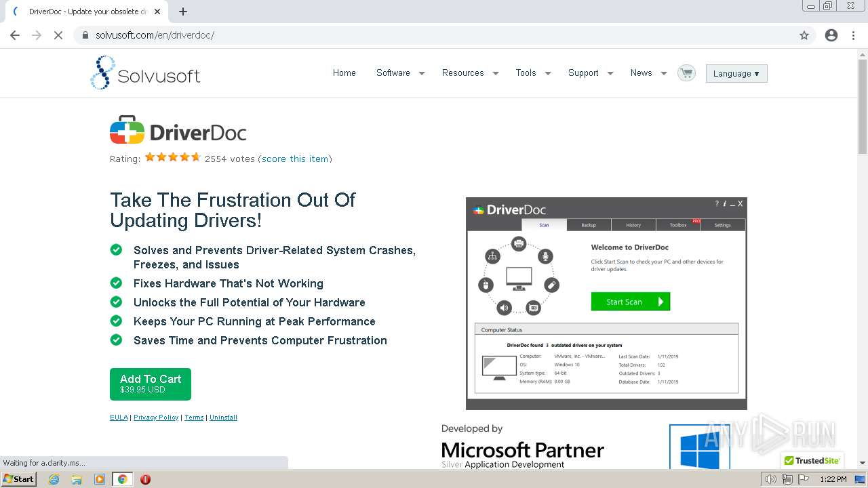868x488 pixels.
Task: Close the DriverDoc browser tab
Action: tap(158, 12)
